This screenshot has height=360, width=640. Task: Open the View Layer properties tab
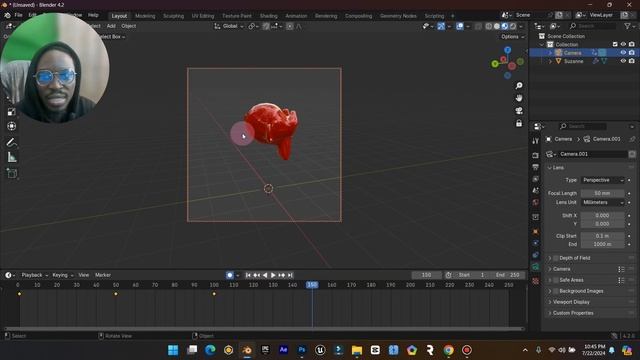[536, 179]
